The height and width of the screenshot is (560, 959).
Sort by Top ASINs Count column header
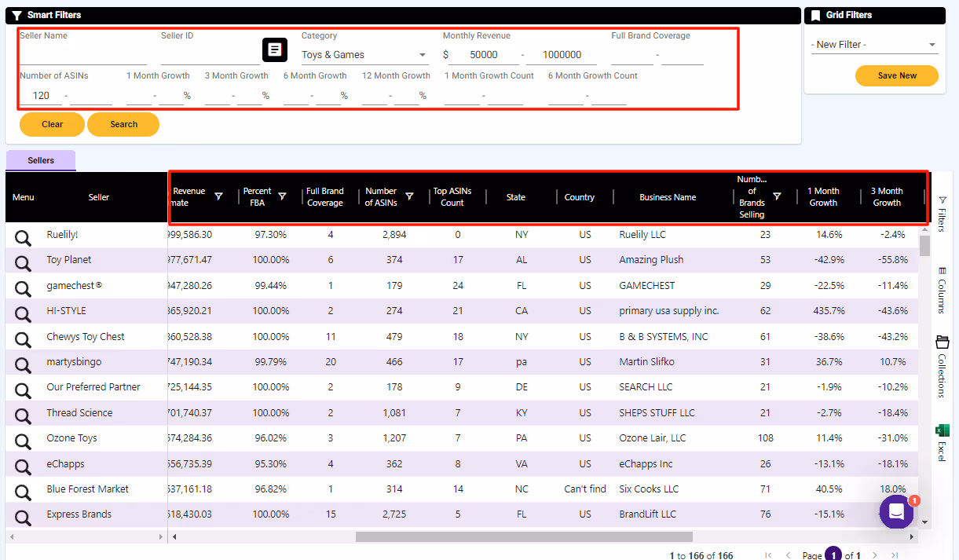(x=452, y=197)
